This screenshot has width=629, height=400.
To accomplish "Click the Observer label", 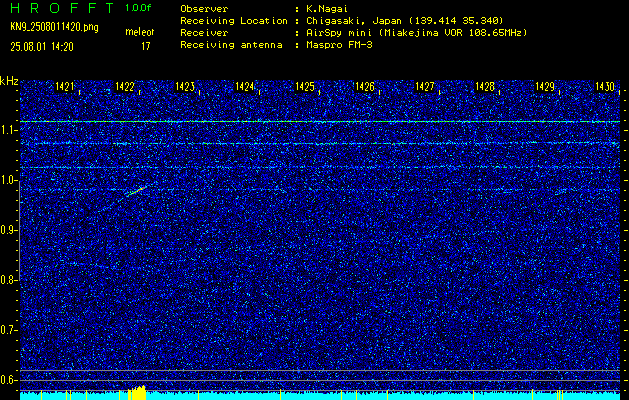I will pos(204,8).
